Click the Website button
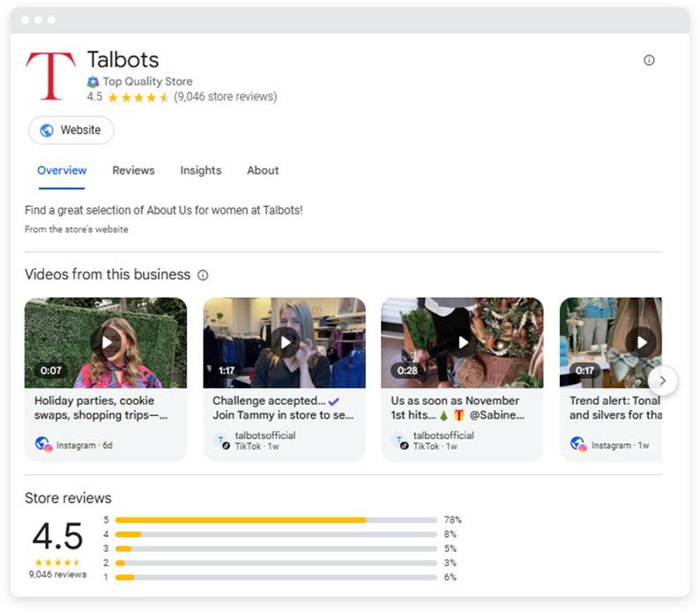 pyautogui.click(x=71, y=130)
